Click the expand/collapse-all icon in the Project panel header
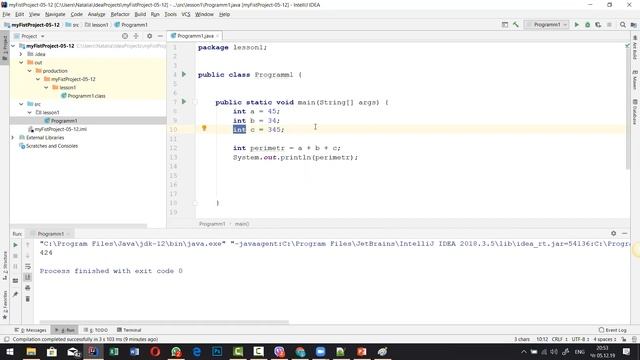Image resolution: width=640 pixels, height=360 pixels. tap(136, 36)
